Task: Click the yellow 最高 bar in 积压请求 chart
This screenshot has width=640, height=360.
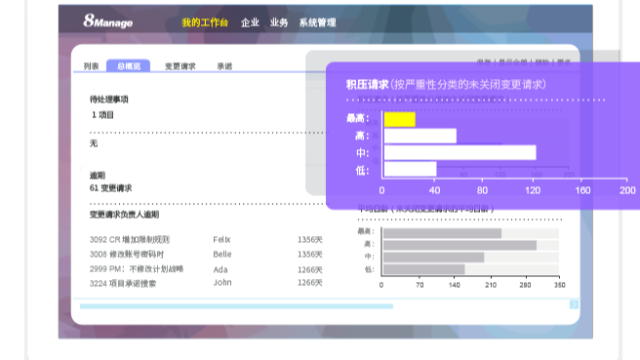Action: coord(400,119)
